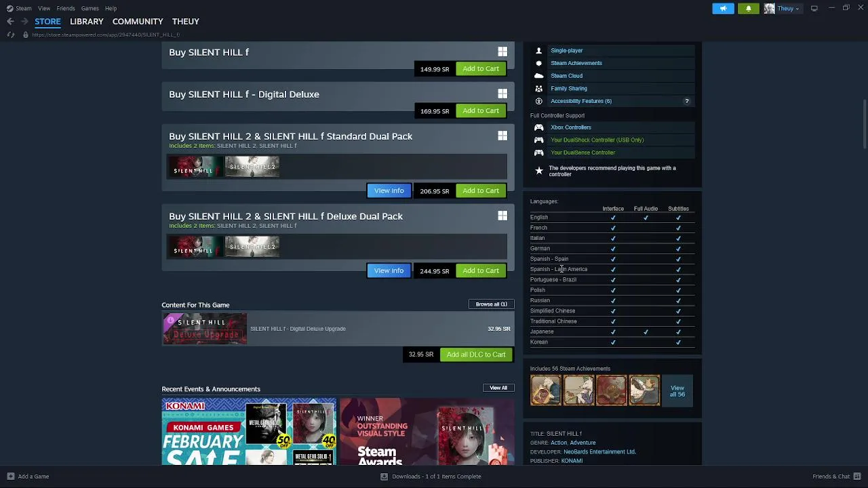Add SILENT HILL f 149.99 SR to cart
The height and width of the screenshot is (488, 868).
pos(481,68)
